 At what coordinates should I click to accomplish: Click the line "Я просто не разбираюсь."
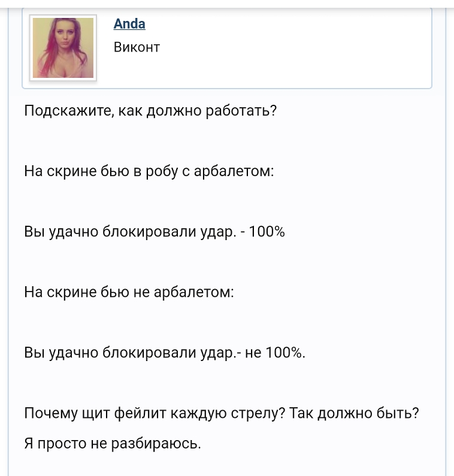[113, 444]
